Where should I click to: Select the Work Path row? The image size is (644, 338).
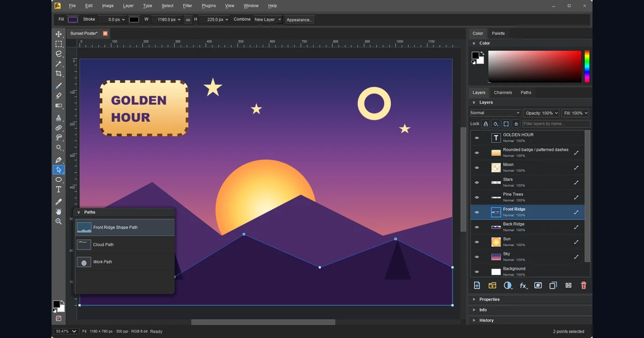tap(125, 262)
